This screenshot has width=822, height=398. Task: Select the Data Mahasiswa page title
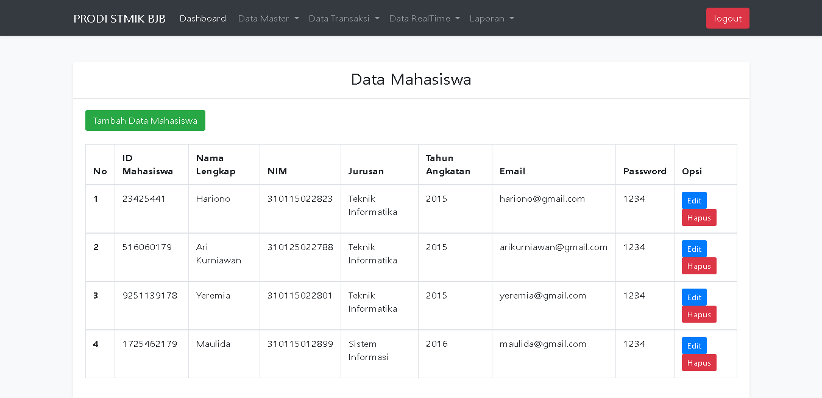411,80
